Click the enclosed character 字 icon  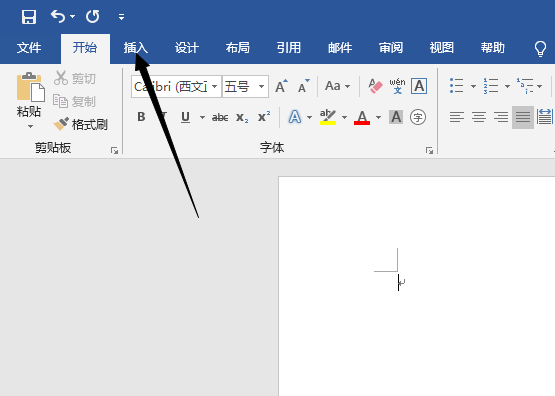[x=418, y=117]
